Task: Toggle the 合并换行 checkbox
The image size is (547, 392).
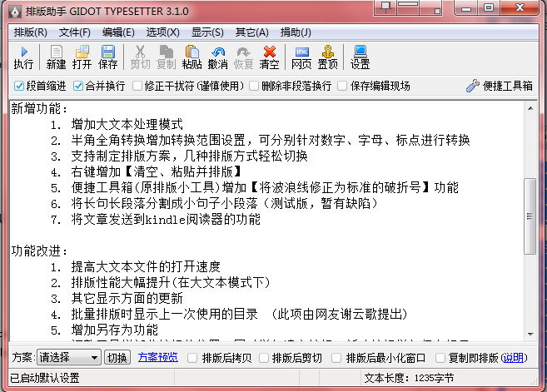Action: 78,86
